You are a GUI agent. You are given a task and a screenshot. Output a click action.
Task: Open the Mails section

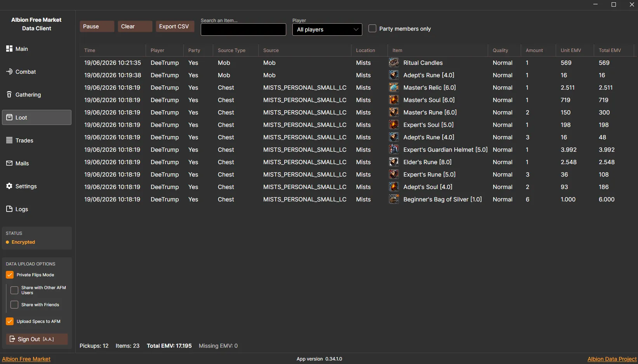[x=37, y=163]
